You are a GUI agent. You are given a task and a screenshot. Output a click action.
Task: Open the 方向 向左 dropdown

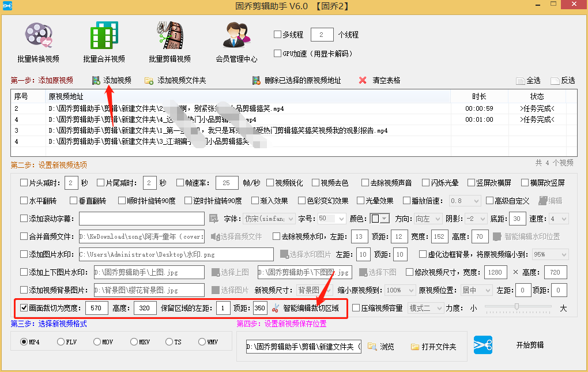(x=429, y=218)
